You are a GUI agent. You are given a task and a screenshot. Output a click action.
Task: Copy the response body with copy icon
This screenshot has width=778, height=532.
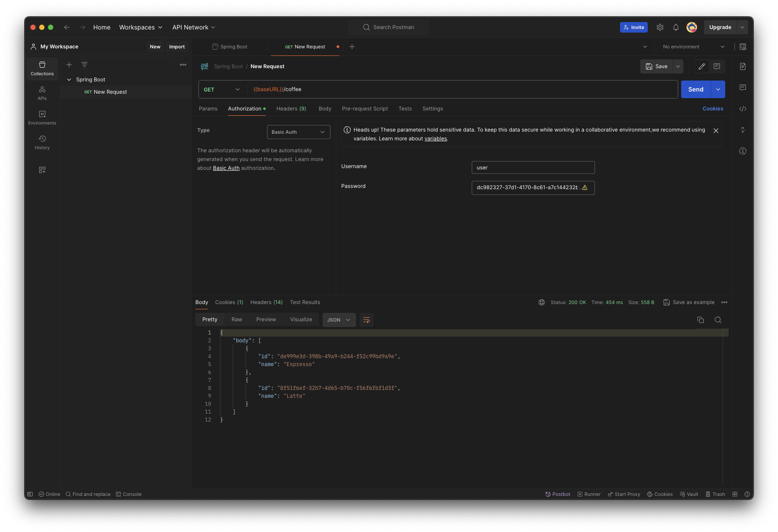coord(701,320)
